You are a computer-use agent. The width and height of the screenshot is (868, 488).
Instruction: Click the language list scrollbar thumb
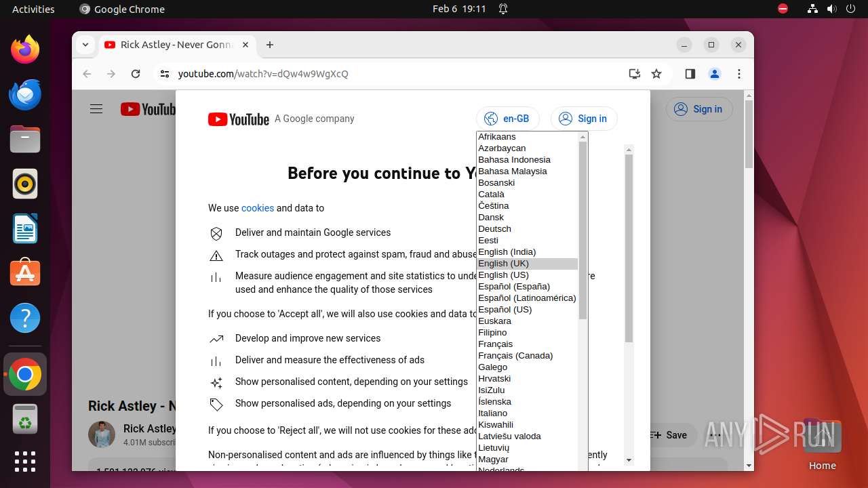point(583,230)
